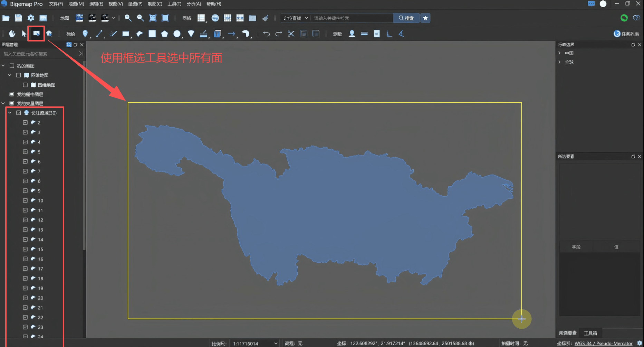Open the 帮助(H) menu

[214, 4]
